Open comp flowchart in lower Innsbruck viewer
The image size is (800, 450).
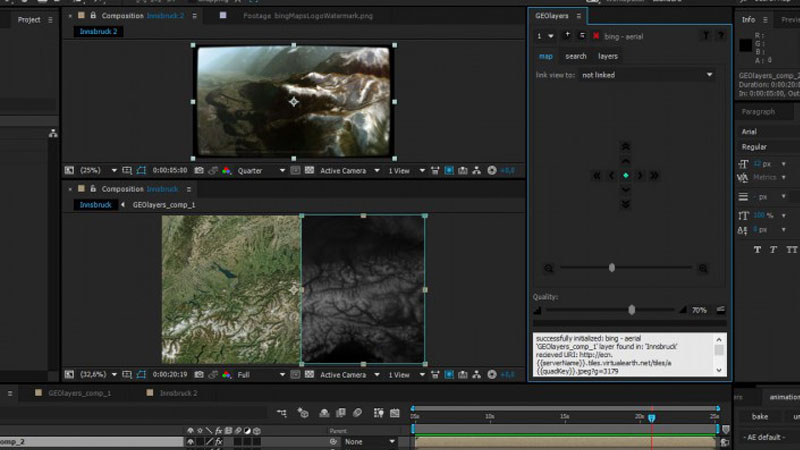point(477,374)
